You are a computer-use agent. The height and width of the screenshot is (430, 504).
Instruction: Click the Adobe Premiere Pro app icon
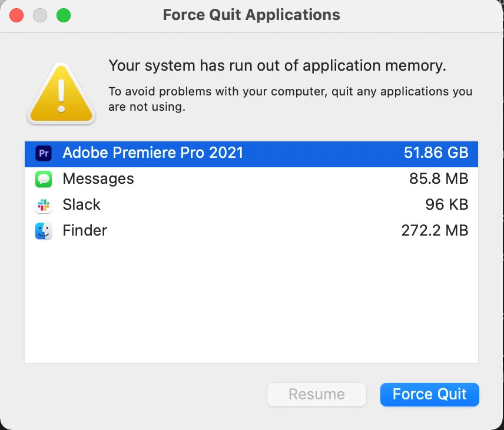tap(44, 153)
